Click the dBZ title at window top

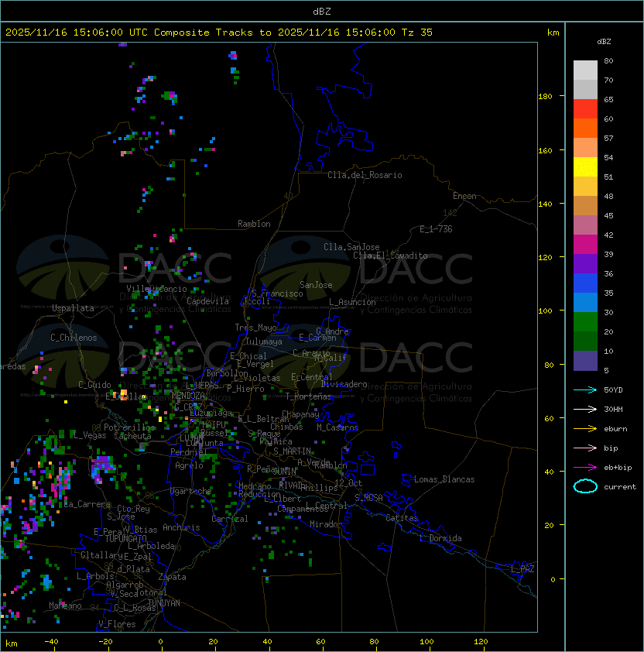pos(321,11)
